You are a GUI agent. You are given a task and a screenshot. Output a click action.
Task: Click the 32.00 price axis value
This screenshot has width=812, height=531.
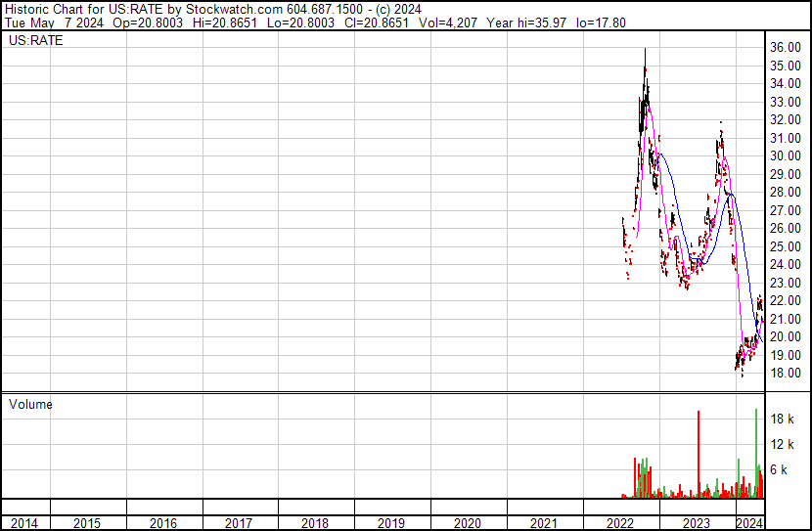pyautogui.click(x=786, y=119)
